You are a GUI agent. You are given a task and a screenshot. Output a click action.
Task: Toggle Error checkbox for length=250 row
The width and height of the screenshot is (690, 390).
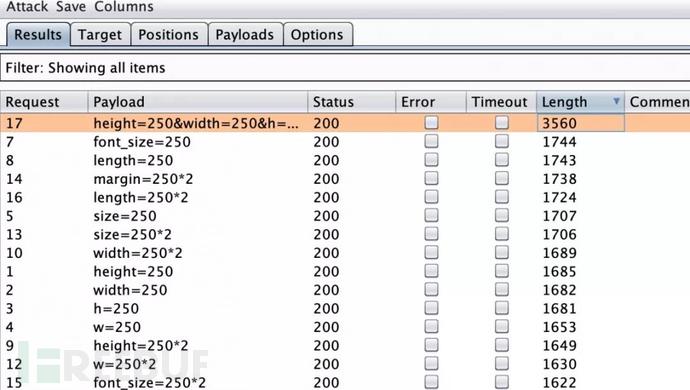click(x=431, y=159)
